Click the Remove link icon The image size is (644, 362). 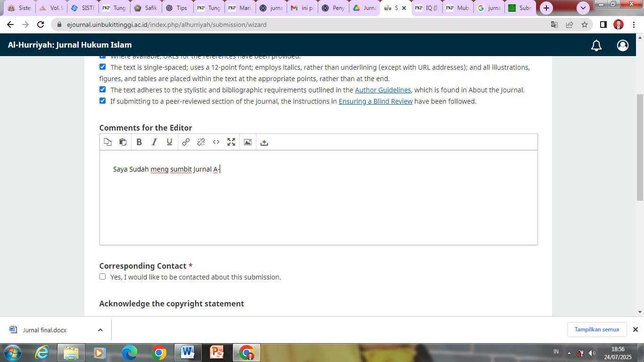pyautogui.click(x=201, y=142)
